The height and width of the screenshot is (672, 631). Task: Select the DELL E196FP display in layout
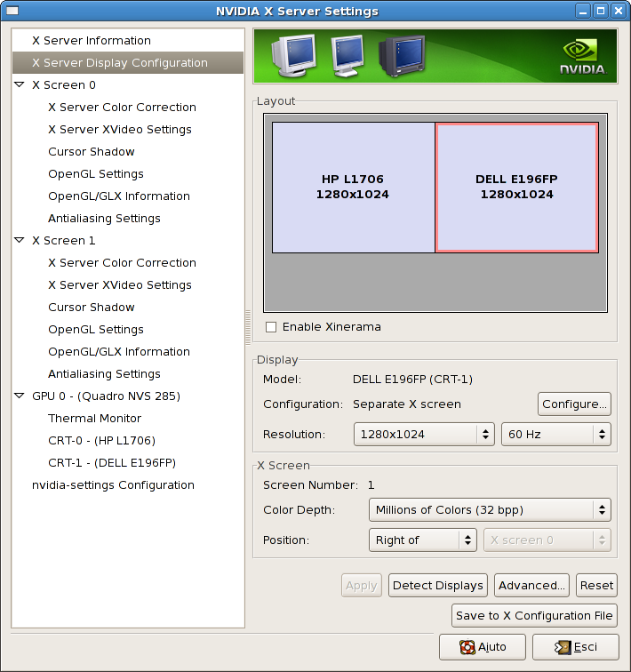(x=516, y=188)
